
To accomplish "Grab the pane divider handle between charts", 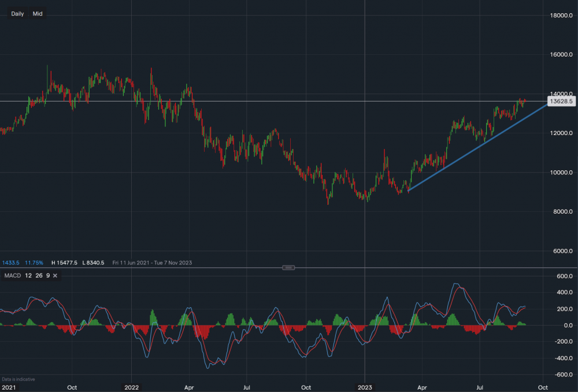I will (x=289, y=267).
